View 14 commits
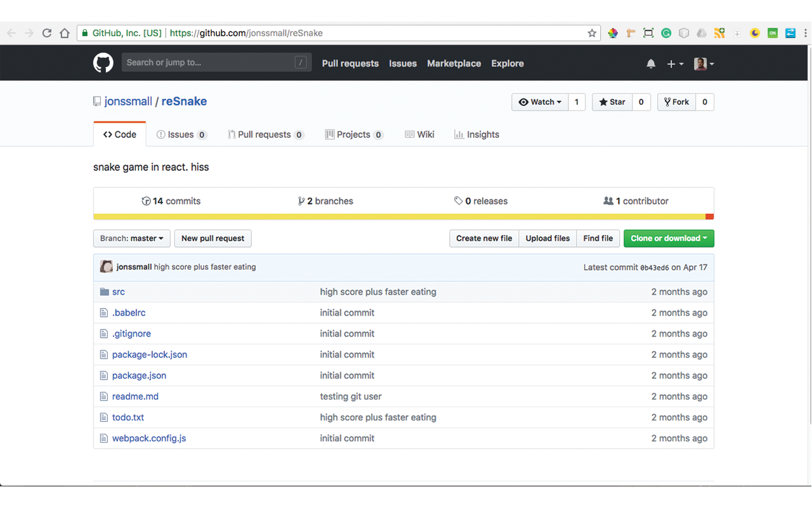This screenshot has height=508, width=812. point(171,201)
